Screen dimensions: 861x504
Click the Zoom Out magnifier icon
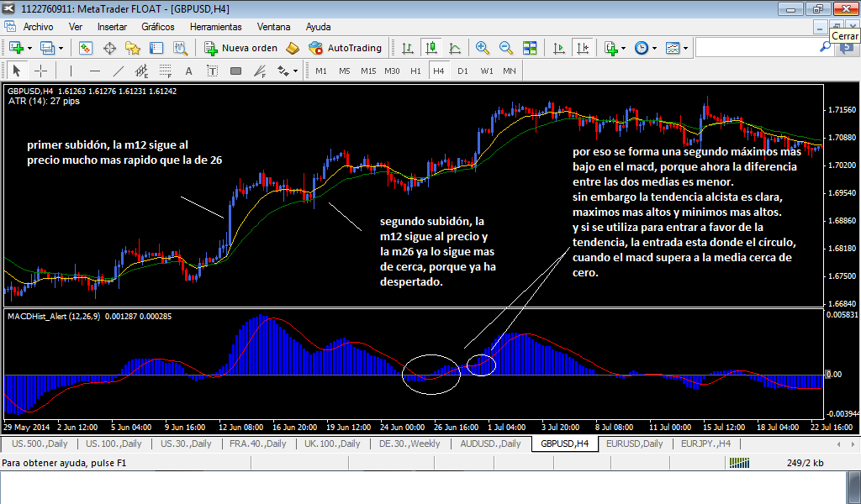(506, 48)
